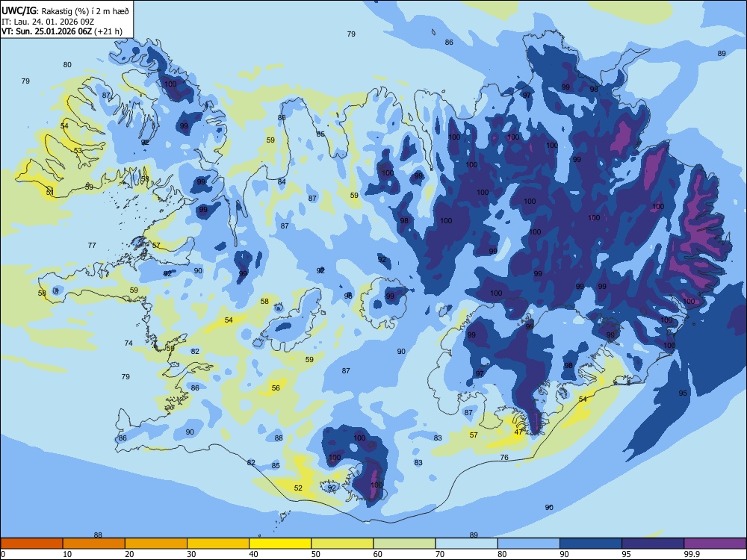
Task: Click the '20' legend scale label
Action: click(129, 554)
